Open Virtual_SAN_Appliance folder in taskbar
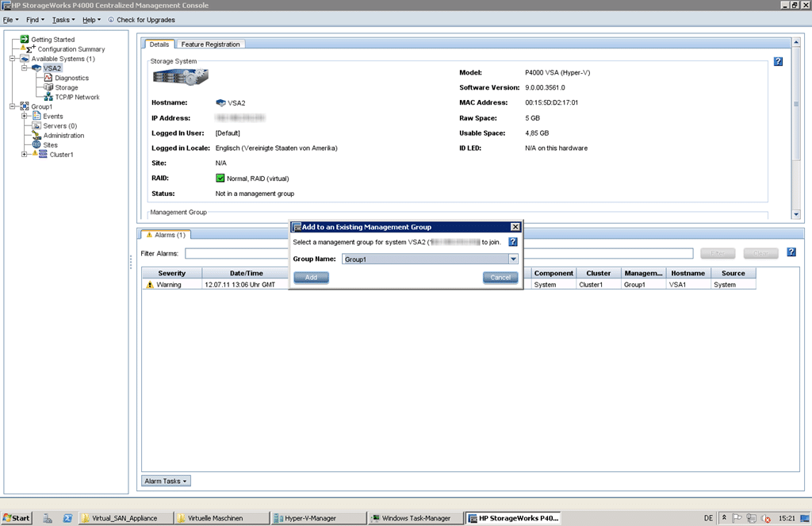812x526 pixels. [124, 518]
